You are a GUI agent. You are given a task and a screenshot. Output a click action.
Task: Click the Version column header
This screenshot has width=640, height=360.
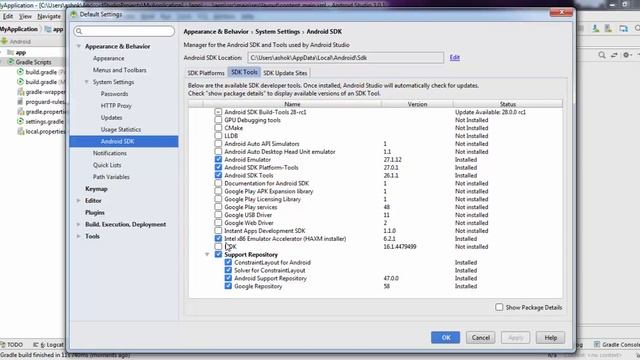417,104
